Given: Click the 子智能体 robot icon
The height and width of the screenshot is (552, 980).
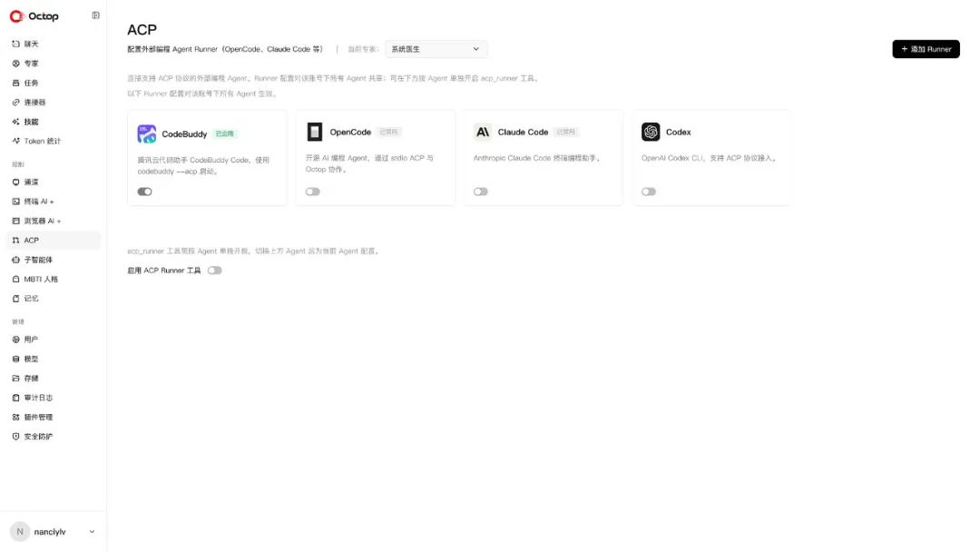Looking at the screenshot, I should pos(15,260).
